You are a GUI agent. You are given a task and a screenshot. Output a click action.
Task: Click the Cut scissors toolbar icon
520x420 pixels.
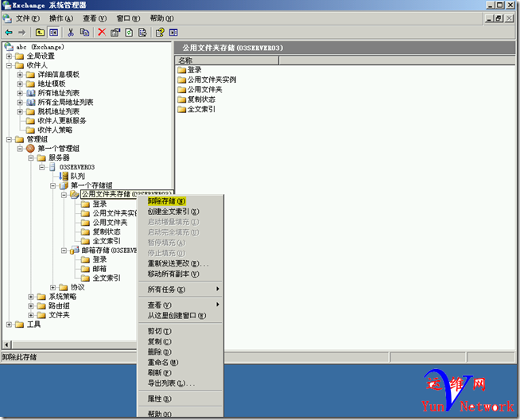coord(71,32)
